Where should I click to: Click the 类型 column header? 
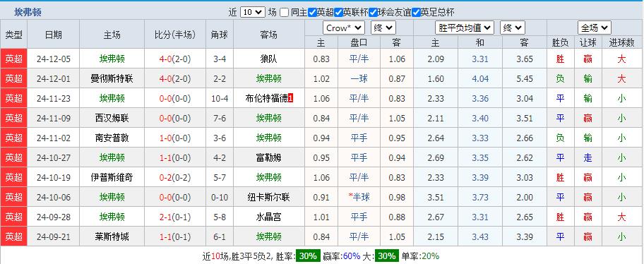pyautogui.click(x=13, y=35)
